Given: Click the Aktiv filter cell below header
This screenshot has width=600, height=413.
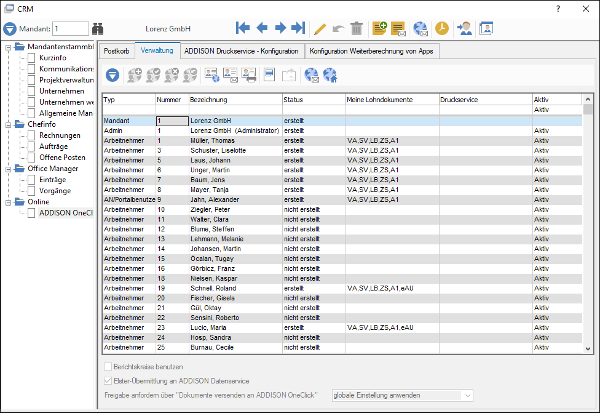Looking at the screenshot, I should [x=557, y=110].
